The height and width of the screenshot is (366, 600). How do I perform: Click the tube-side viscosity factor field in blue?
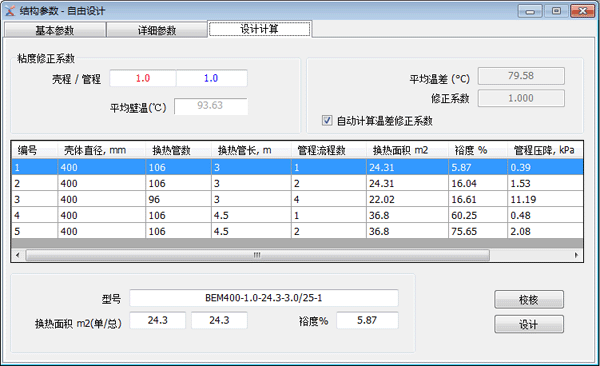pyautogui.click(x=211, y=78)
